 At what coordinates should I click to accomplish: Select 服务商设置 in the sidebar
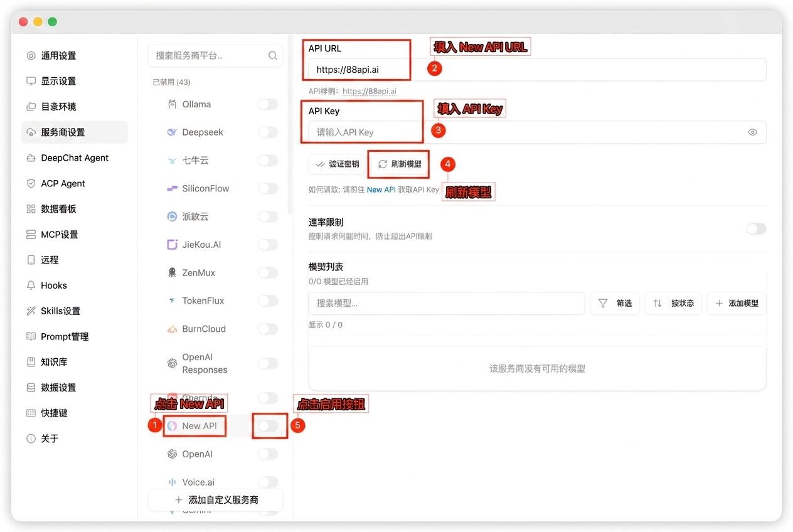74,132
